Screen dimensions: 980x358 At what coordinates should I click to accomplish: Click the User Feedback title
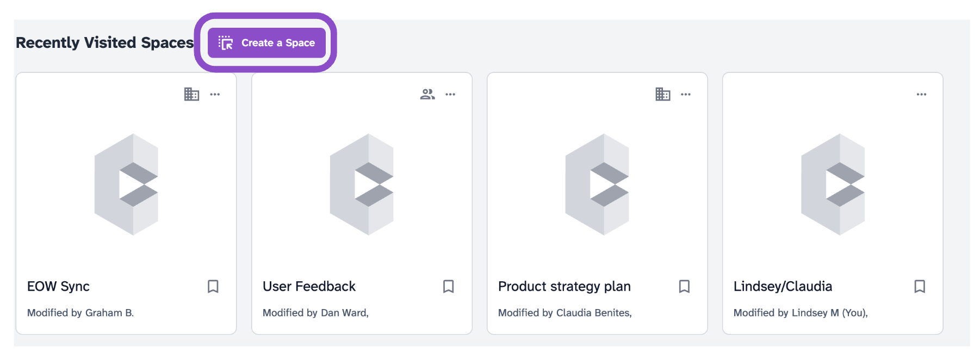click(x=309, y=286)
